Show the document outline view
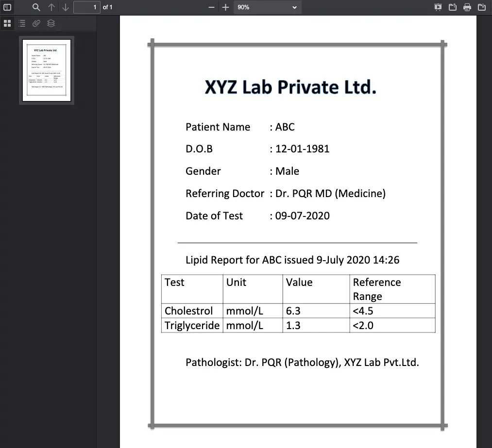This screenshot has height=448, width=492. [x=22, y=23]
